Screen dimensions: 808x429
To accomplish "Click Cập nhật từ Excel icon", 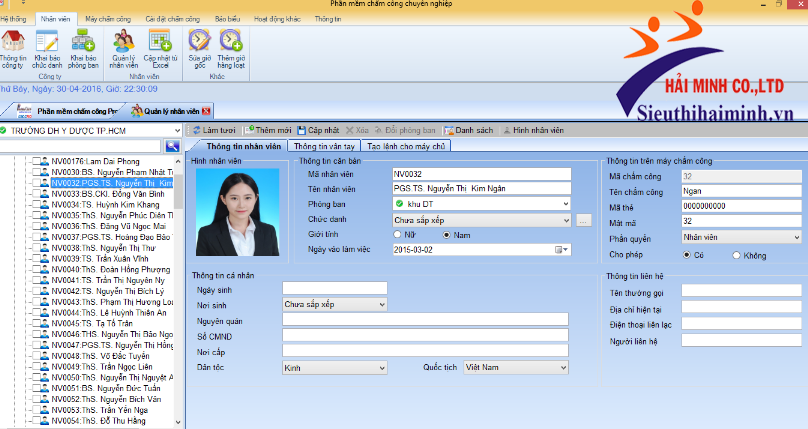I will [160, 47].
